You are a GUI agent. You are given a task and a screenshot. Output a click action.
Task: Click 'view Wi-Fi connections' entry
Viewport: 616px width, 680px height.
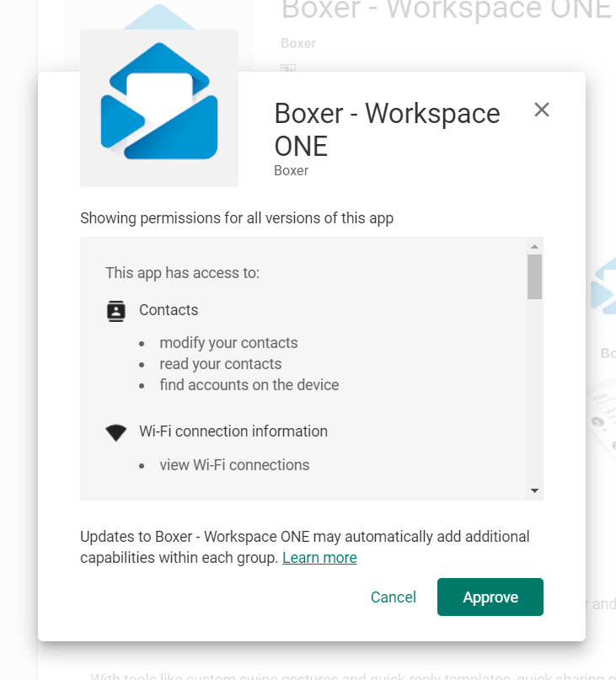click(235, 465)
